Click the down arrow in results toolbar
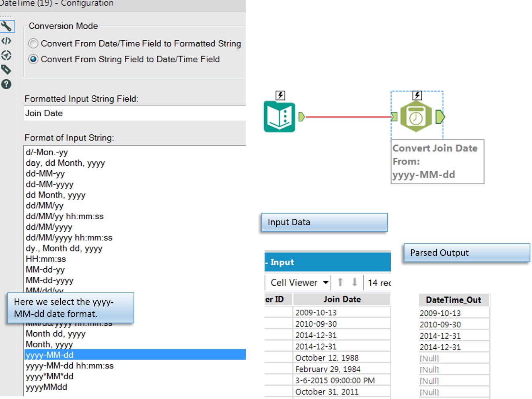 (354, 282)
